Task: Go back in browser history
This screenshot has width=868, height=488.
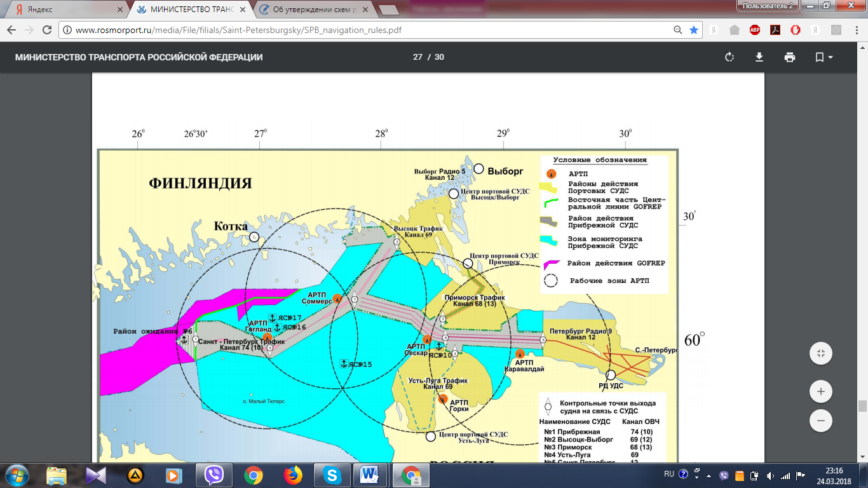Action: pos(12,30)
